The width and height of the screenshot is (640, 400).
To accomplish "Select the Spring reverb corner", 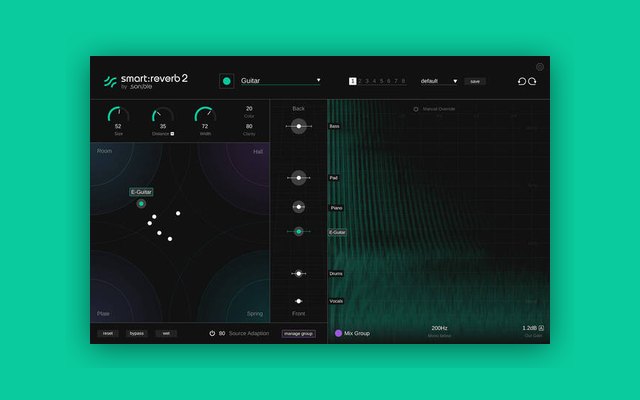I will 255,313.
